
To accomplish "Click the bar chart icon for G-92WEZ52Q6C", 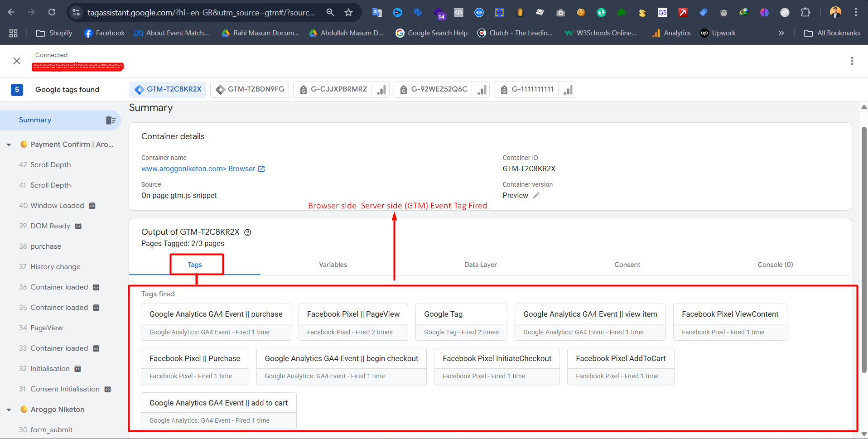I will [482, 90].
